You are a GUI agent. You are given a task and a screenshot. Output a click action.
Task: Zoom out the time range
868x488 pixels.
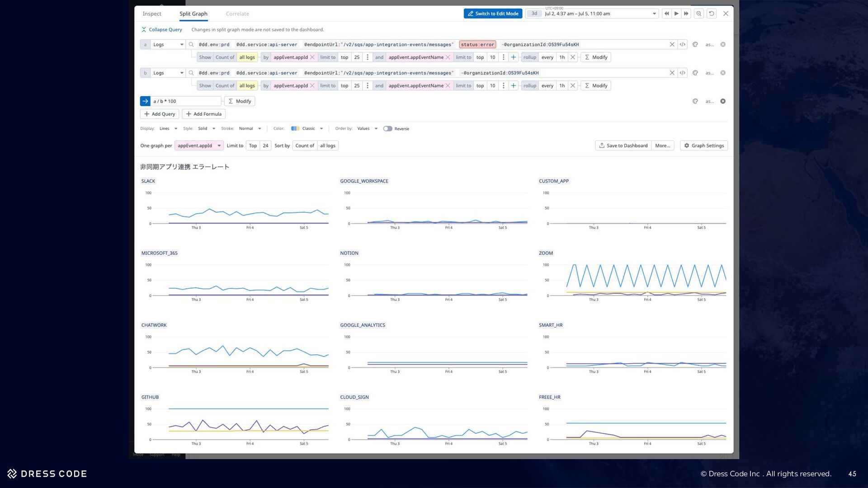click(x=699, y=14)
